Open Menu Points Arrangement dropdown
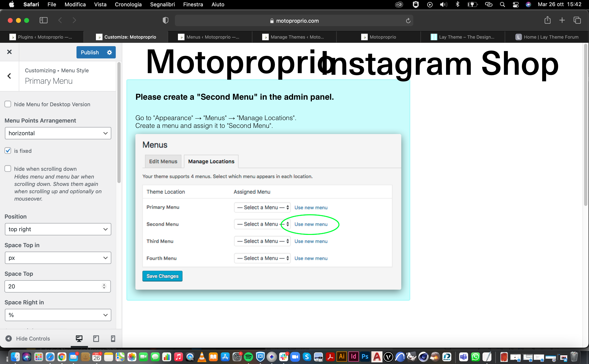The width and height of the screenshot is (589, 364). [58, 133]
